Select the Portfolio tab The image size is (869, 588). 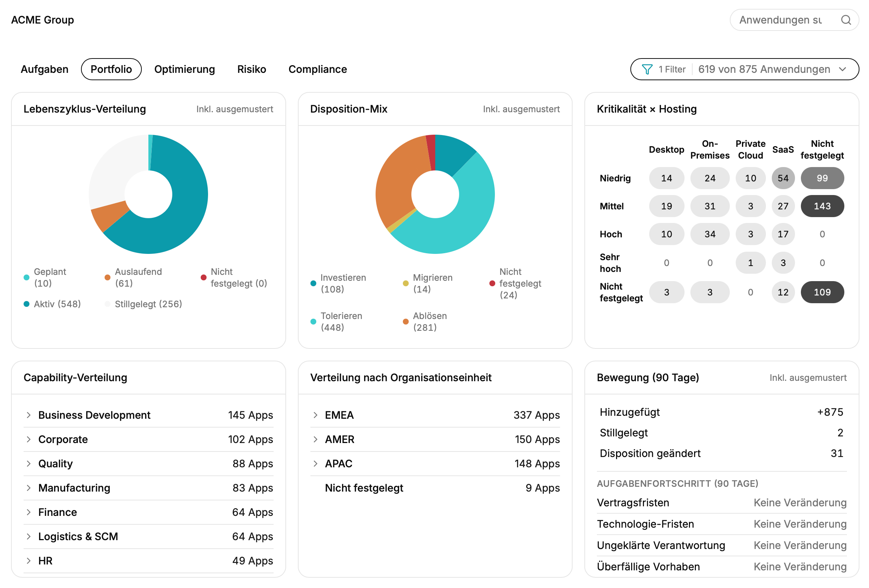pyautogui.click(x=111, y=69)
